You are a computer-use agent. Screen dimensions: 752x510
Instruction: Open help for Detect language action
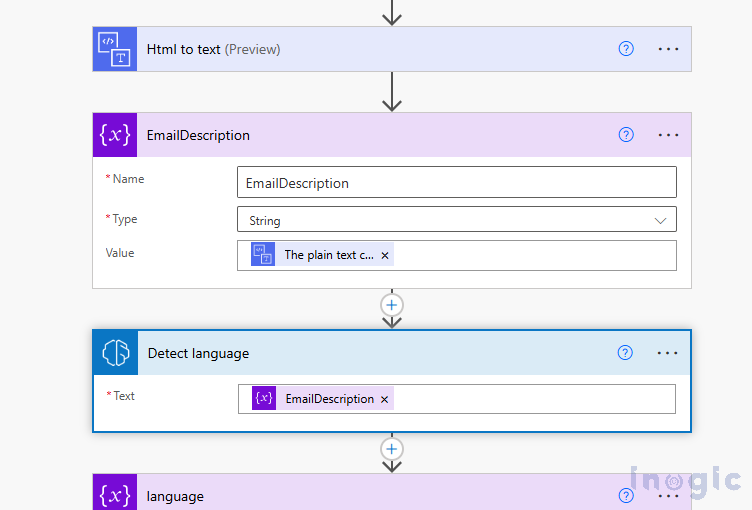click(625, 353)
